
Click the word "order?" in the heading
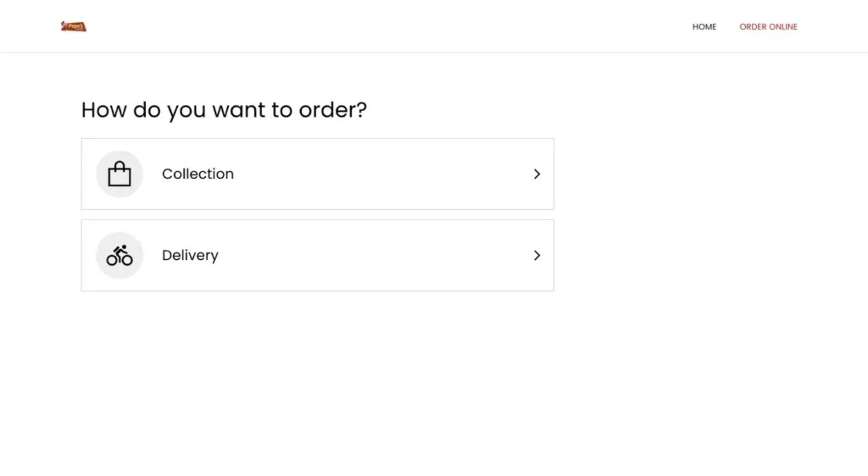tap(332, 110)
